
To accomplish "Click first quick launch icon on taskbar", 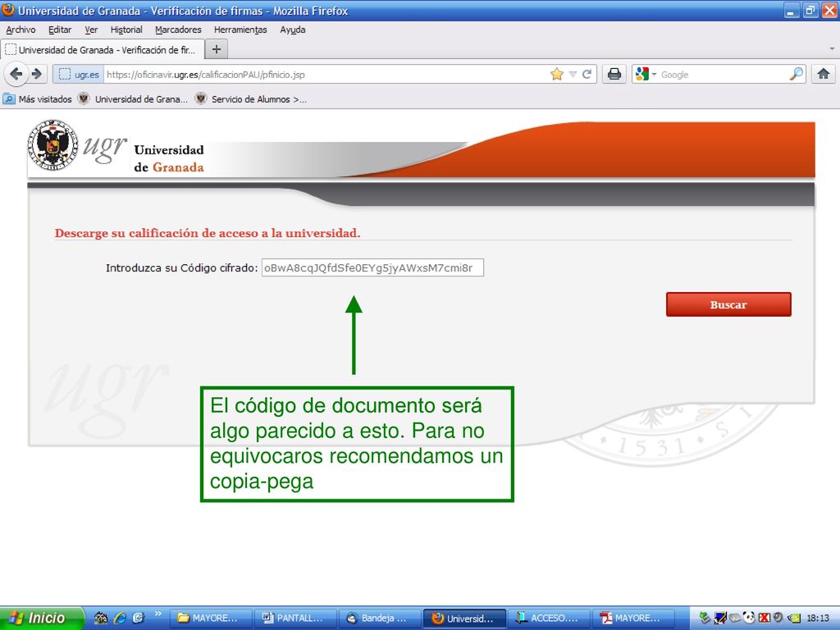I will click(x=101, y=618).
